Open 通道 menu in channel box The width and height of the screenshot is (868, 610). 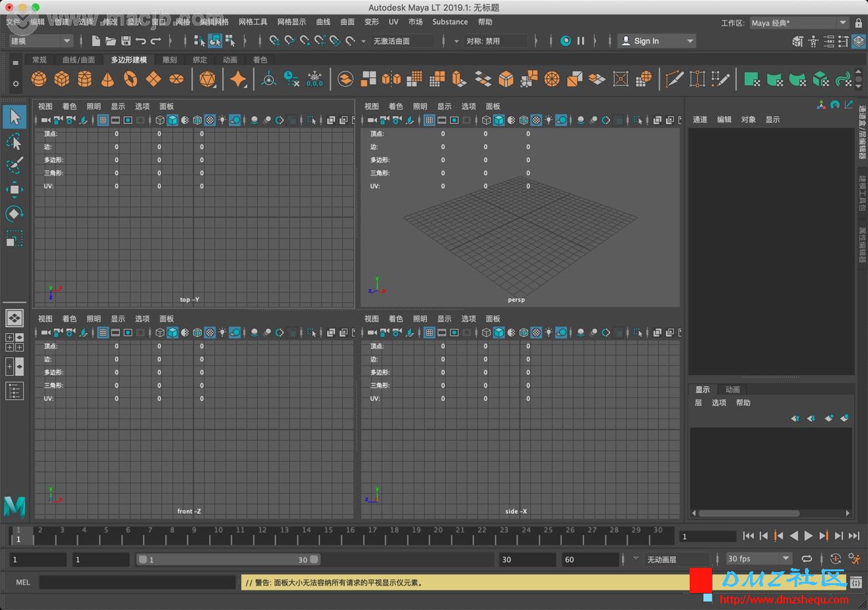[700, 119]
